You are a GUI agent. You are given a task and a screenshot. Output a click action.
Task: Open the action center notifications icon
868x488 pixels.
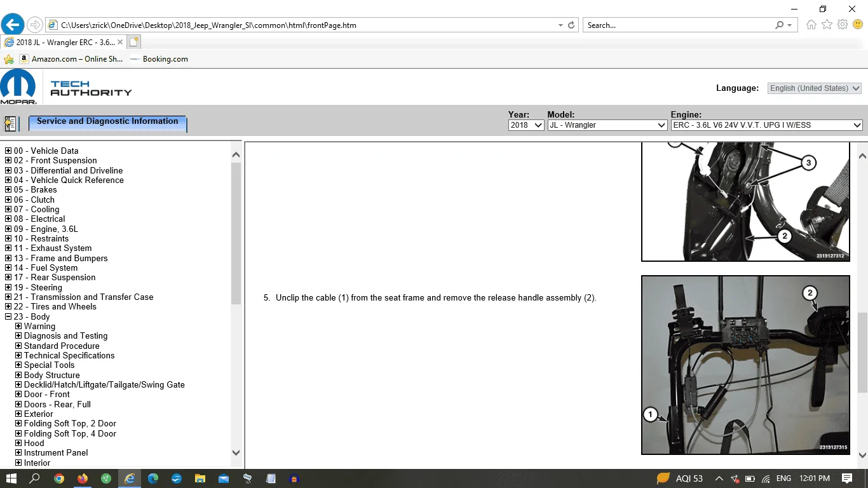pos(847,478)
